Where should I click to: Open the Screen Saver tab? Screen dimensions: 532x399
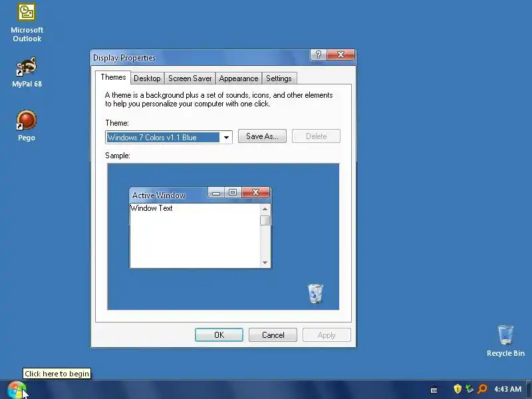[x=190, y=78]
